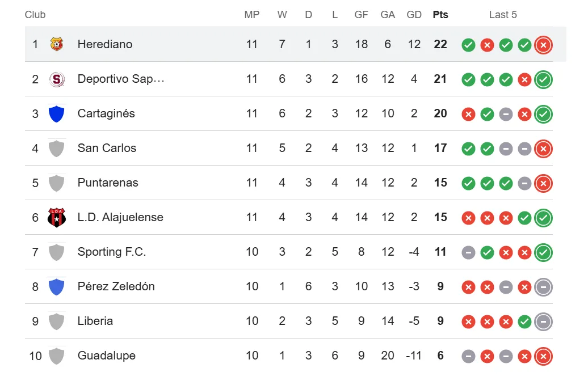
Task: Open the Liberia team name link
Action: [95, 321]
